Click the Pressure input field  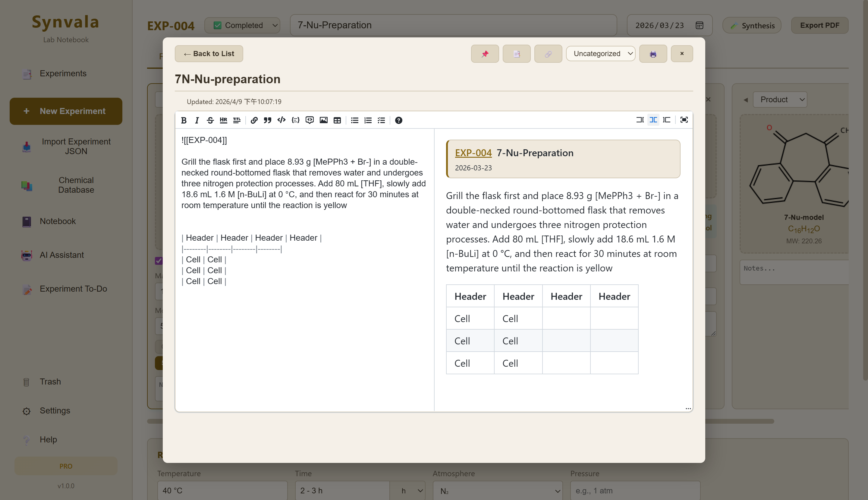coord(635,491)
